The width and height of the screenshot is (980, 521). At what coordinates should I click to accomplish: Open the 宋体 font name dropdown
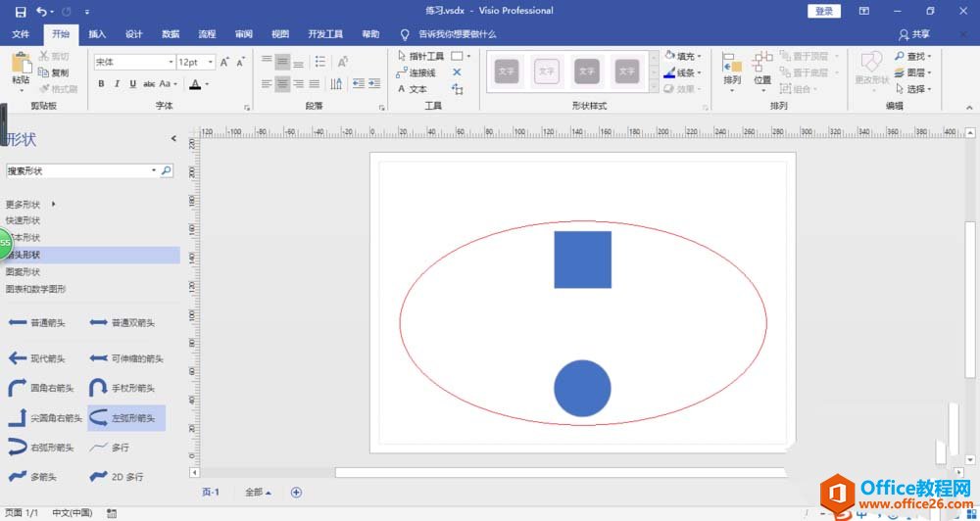(171, 62)
